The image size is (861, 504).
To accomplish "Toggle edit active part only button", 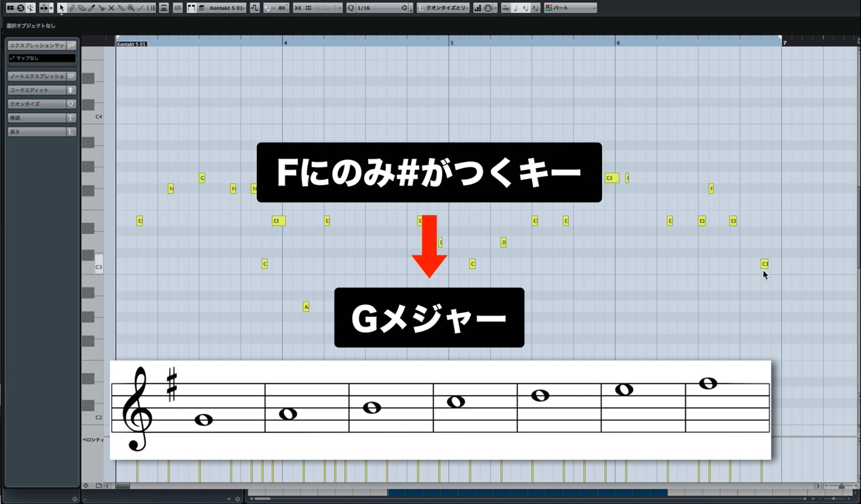I will point(201,8).
